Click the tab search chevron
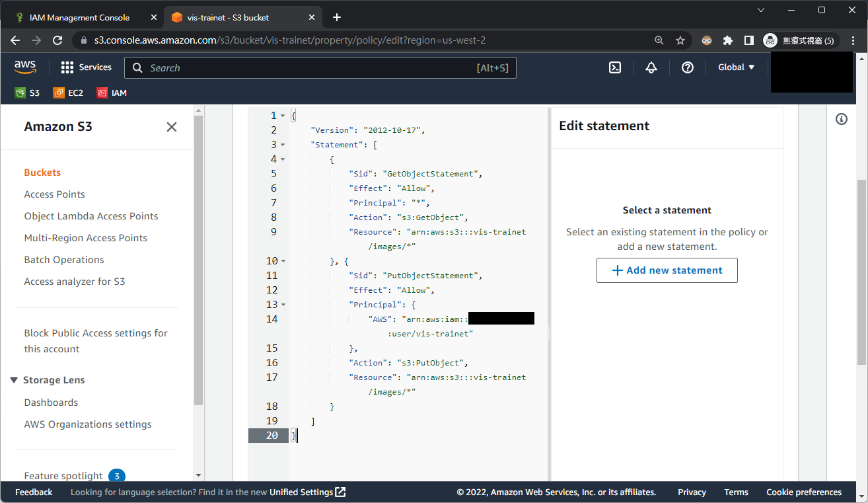 click(x=760, y=10)
